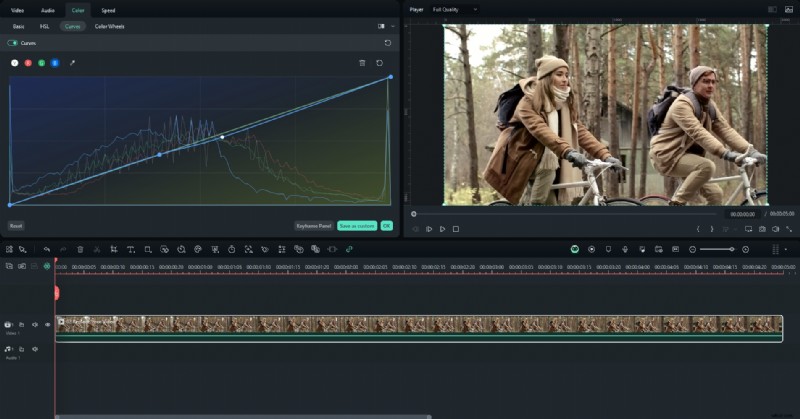Click the stopwatch speed icon in the timeline toolbar
The image size is (800, 419).
(x=232, y=249)
